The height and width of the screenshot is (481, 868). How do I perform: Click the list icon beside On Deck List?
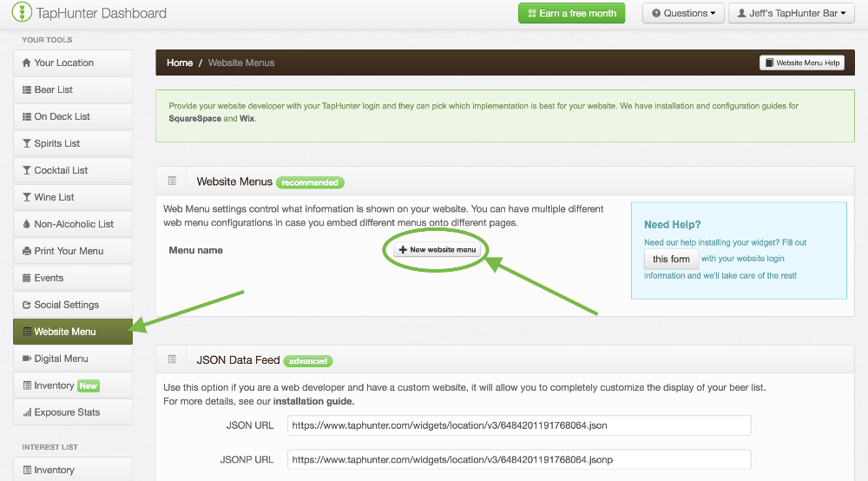pos(27,117)
